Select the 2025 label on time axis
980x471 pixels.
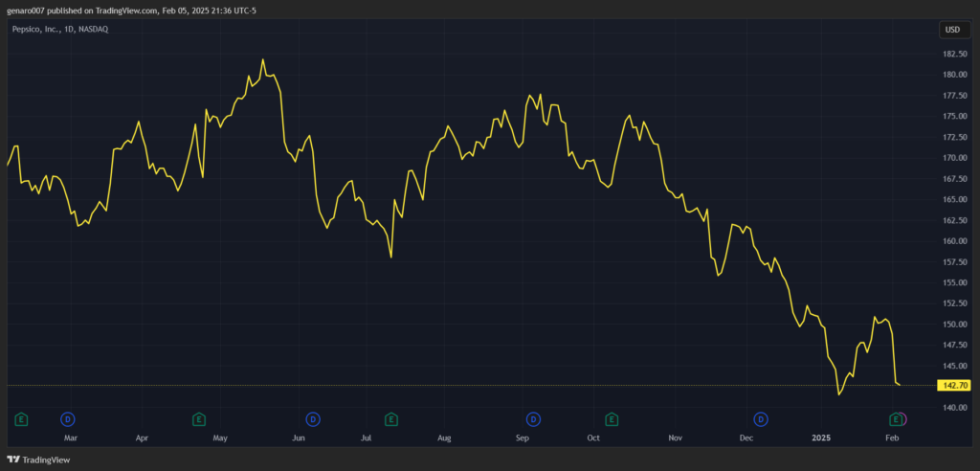click(x=821, y=437)
